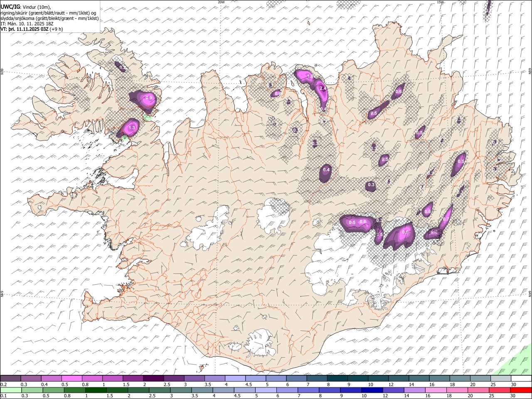Click bright red 30 swatch in lower legend row
Screen dimensions: 532x399
click(x=521, y=390)
